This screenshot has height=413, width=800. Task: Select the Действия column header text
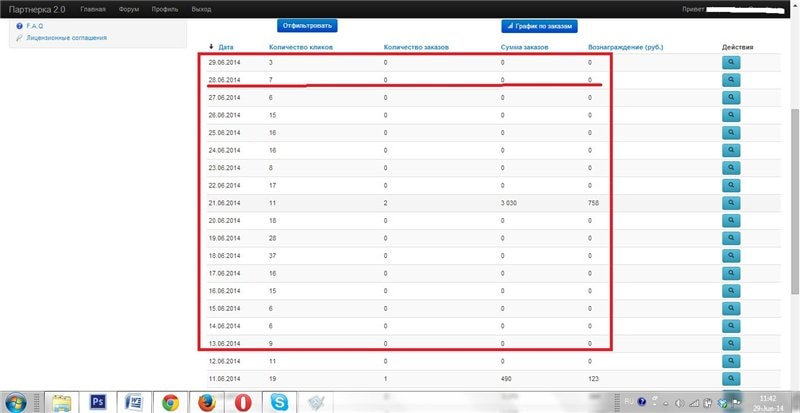737,47
